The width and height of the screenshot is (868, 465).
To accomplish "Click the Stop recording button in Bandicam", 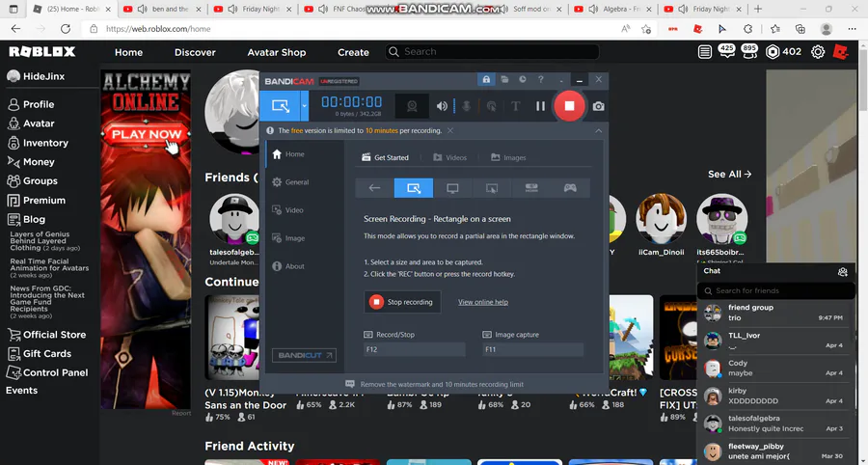I will click(x=402, y=302).
